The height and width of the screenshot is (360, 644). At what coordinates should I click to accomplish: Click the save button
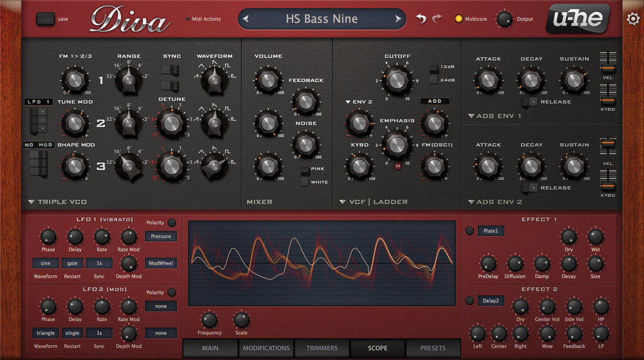pos(45,19)
